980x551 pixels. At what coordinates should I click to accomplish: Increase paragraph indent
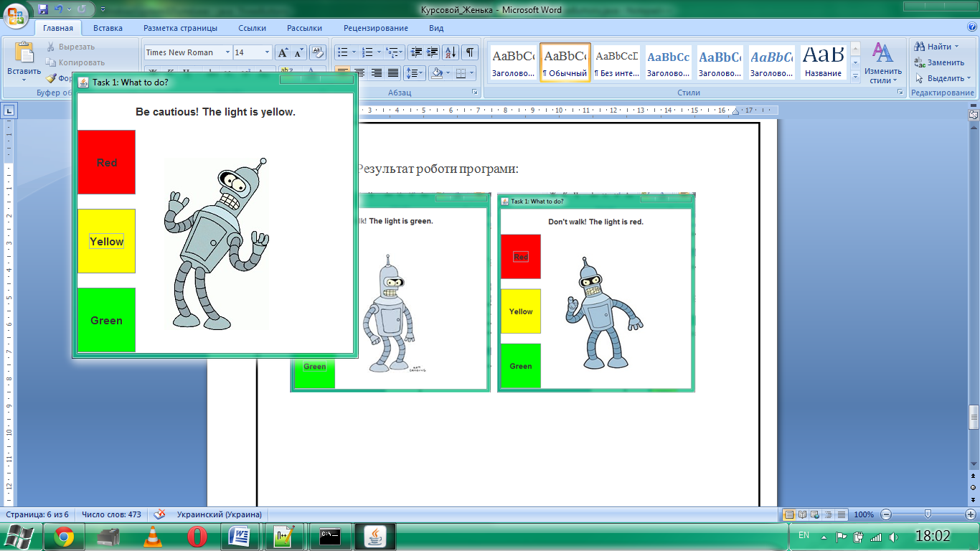coord(432,52)
